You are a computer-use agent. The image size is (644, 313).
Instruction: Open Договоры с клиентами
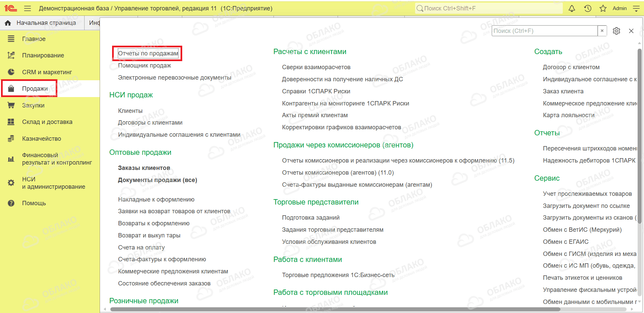[x=150, y=123]
